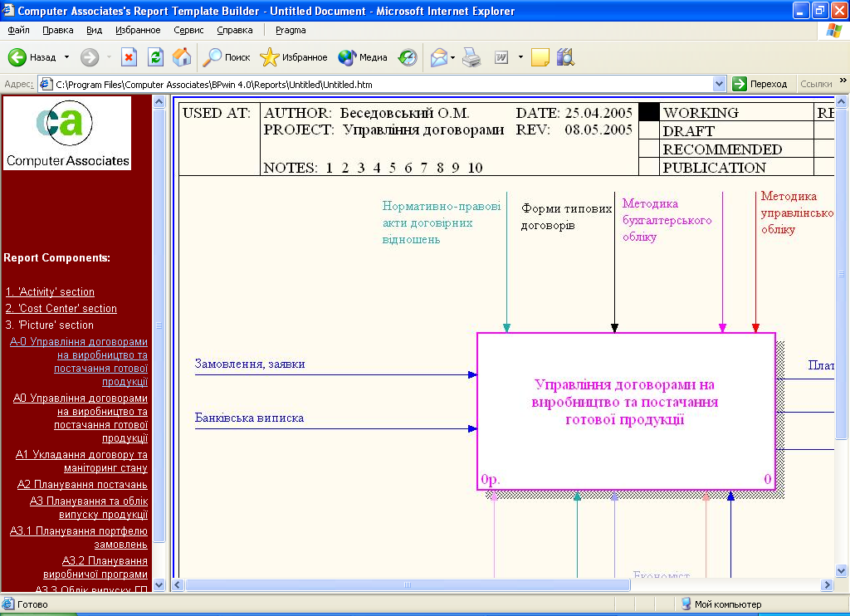Click the horizontal scrollbar thumb
Screen dimensions: 850x616
coord(408,584)
